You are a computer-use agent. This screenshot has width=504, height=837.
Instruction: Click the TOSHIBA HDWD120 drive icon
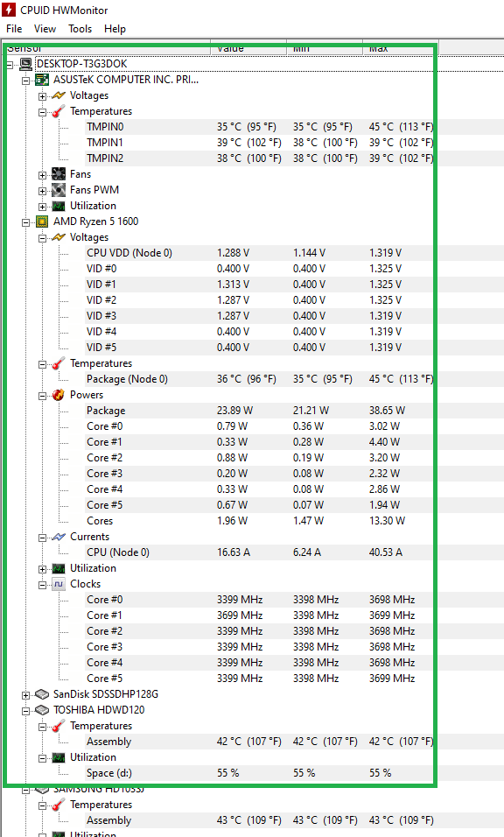[x=42, y=710]
